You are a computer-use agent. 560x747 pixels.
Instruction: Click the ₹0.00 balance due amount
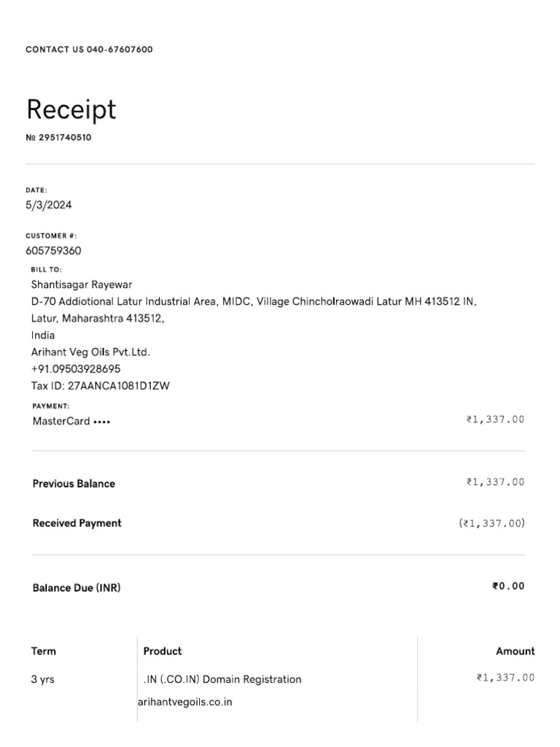click(x=508, y=586)
